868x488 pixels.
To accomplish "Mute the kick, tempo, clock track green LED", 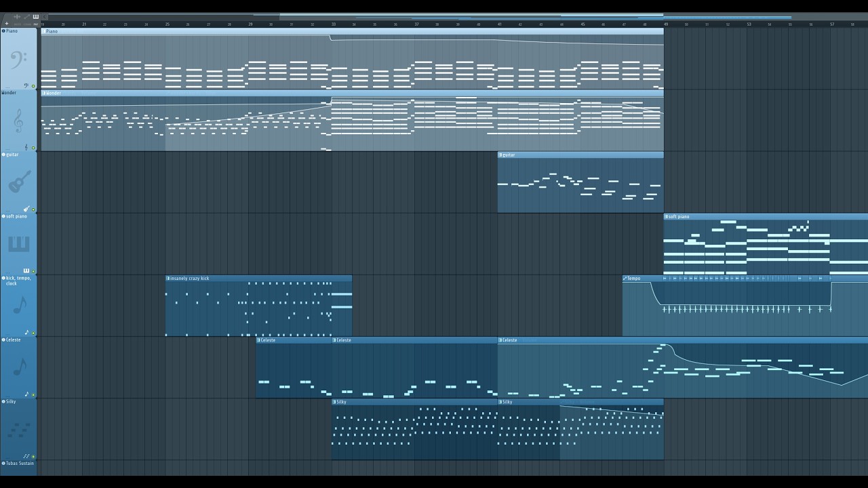I will (33, 333).
